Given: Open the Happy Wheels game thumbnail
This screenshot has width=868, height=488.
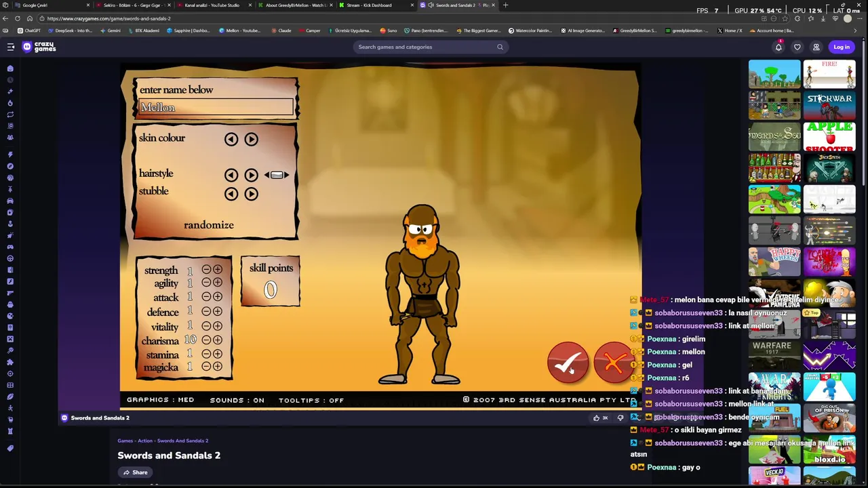Looking at the screenshot, I should pos(774,262).
